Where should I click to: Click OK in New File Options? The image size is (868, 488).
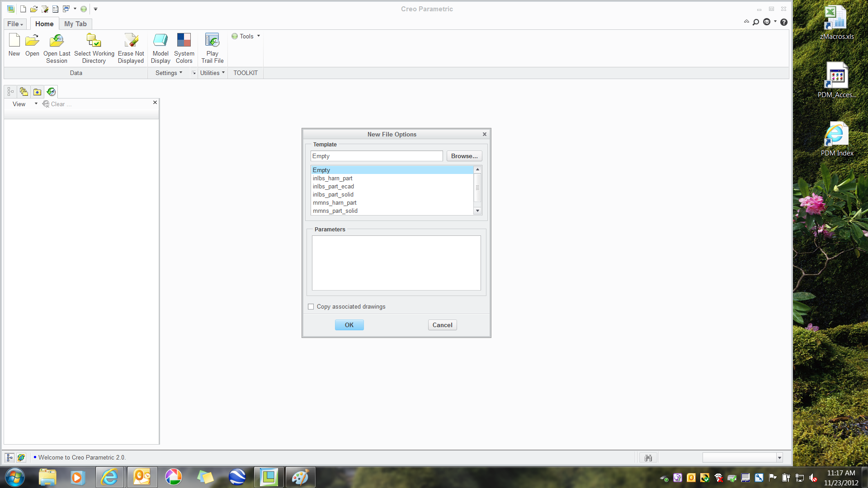349,325
